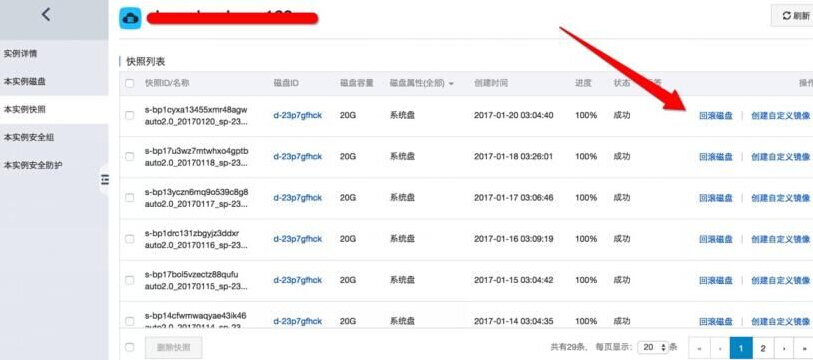Open disk link d-23p7gfhck for 2017-01-15 snapshot

[298, 280]
